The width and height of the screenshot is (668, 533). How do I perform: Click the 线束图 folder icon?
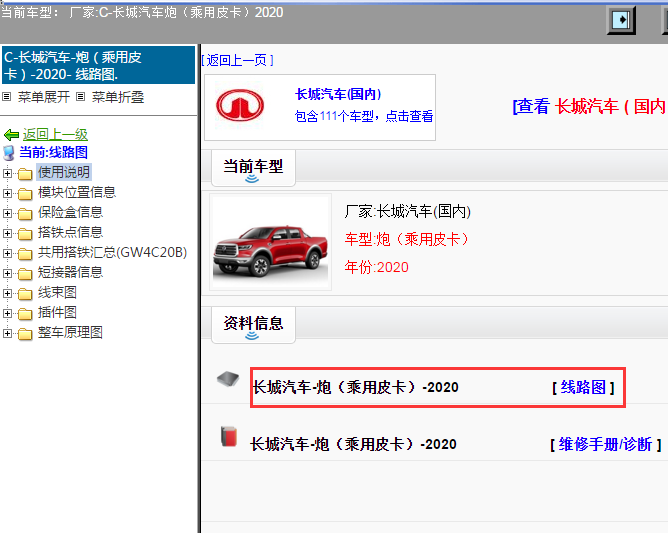pos(25,294)
